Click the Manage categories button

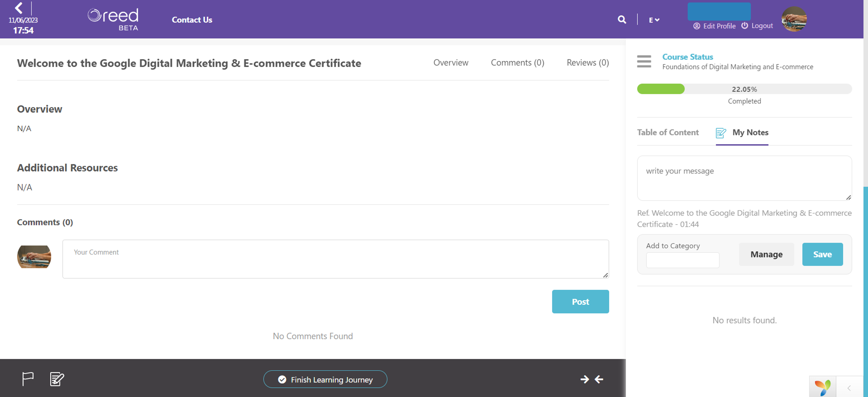click(766, 254)
